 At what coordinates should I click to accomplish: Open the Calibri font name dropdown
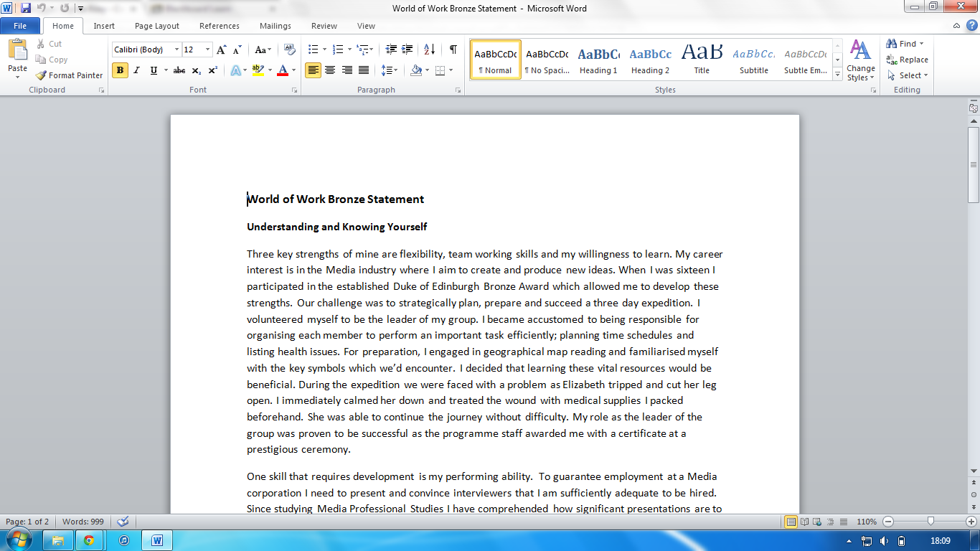pyautogui.click(x=177, y=50)
